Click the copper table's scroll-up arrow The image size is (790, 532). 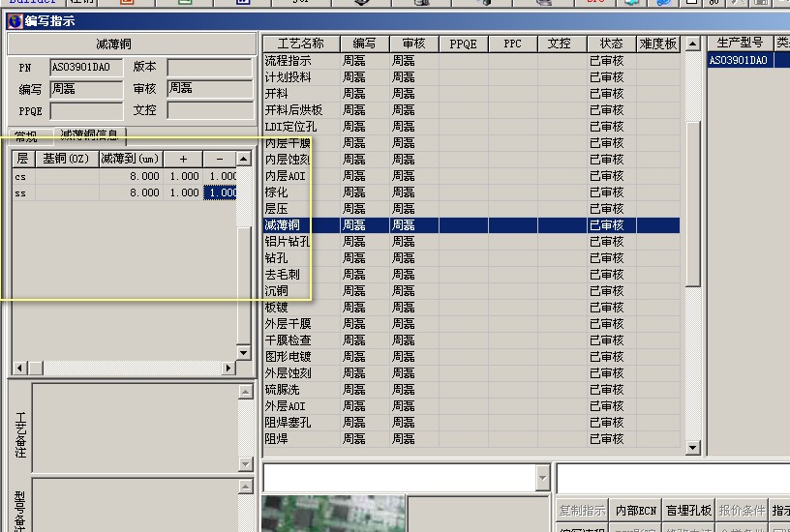click(243, 159)
